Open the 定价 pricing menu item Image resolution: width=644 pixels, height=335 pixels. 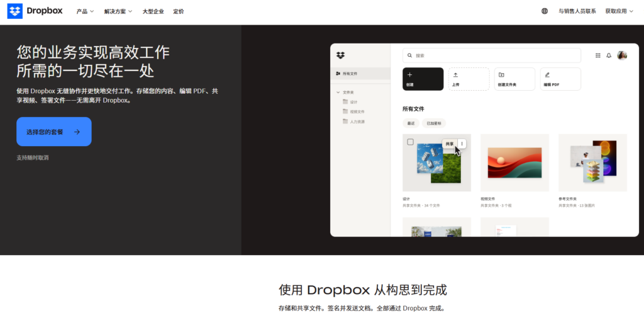[x=179, y=11]
